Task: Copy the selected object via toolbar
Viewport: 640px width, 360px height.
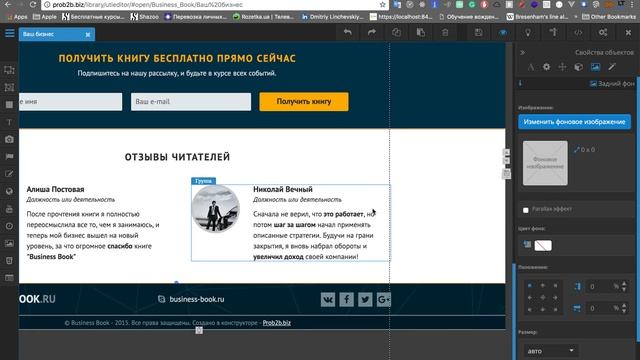Action: [x=396, y=33]
